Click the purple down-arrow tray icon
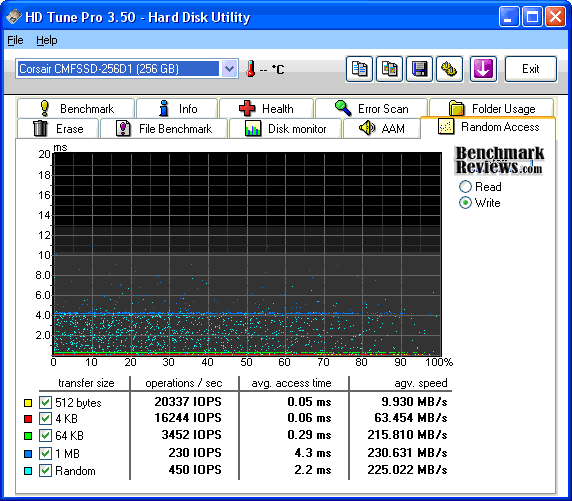The width and height of the screenshot is (572, 501). coord(483,69)
